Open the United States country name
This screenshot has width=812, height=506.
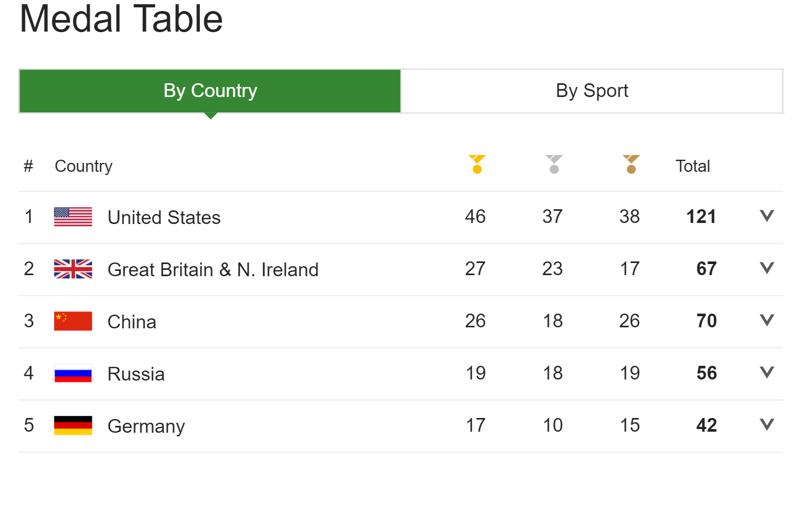click(x=164, y=217)
